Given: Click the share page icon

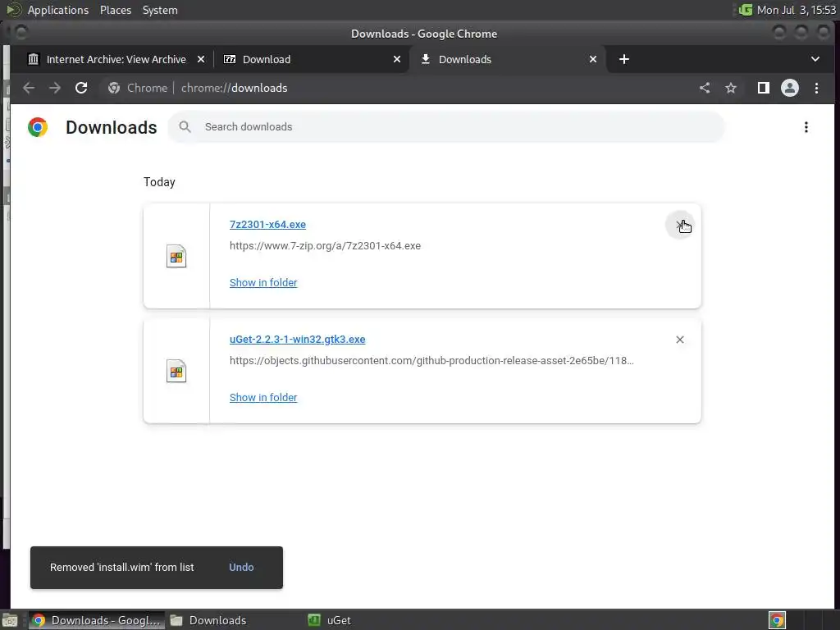Looking at the screenshot, I should tap(705, 88).
